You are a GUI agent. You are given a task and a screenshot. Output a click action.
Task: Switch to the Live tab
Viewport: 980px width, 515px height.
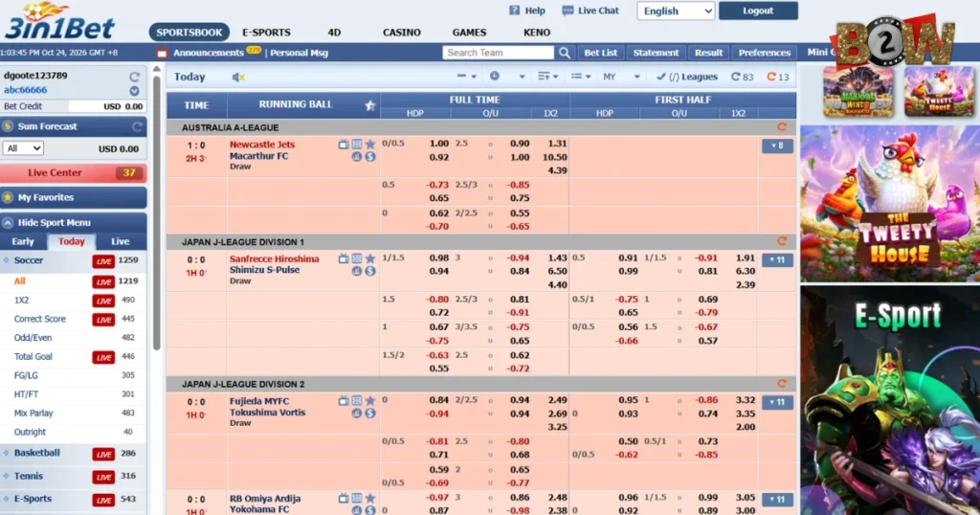120,241
